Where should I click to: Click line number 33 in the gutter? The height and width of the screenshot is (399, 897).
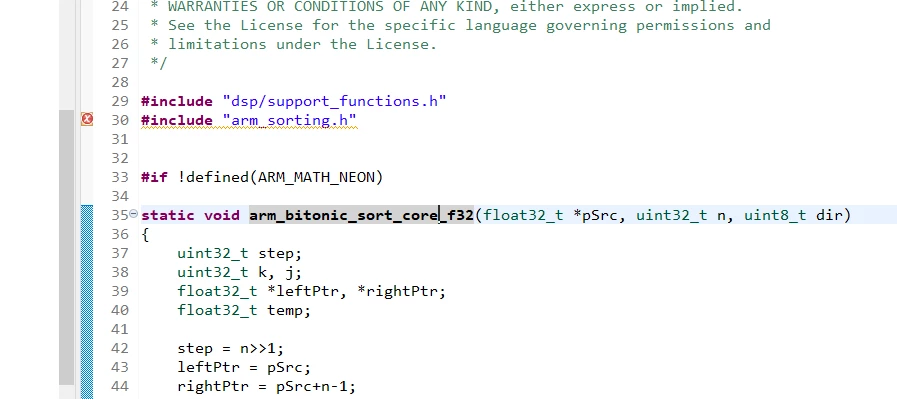tap(120, 177)
